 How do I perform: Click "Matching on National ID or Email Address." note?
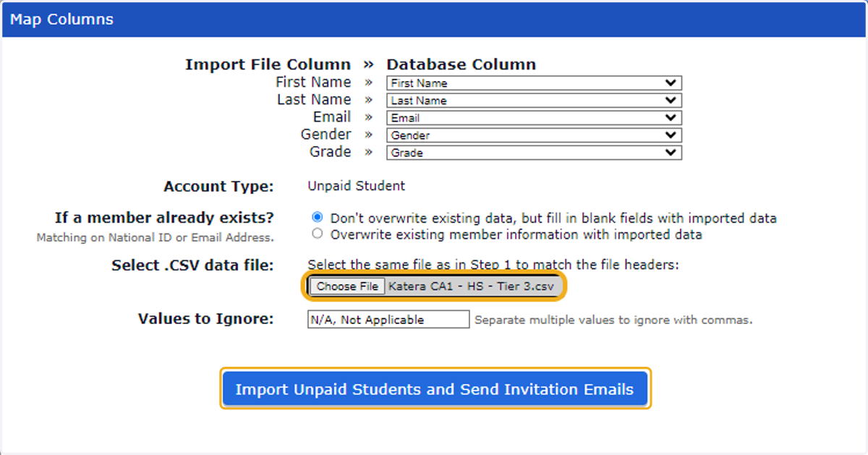click(155, 237)
